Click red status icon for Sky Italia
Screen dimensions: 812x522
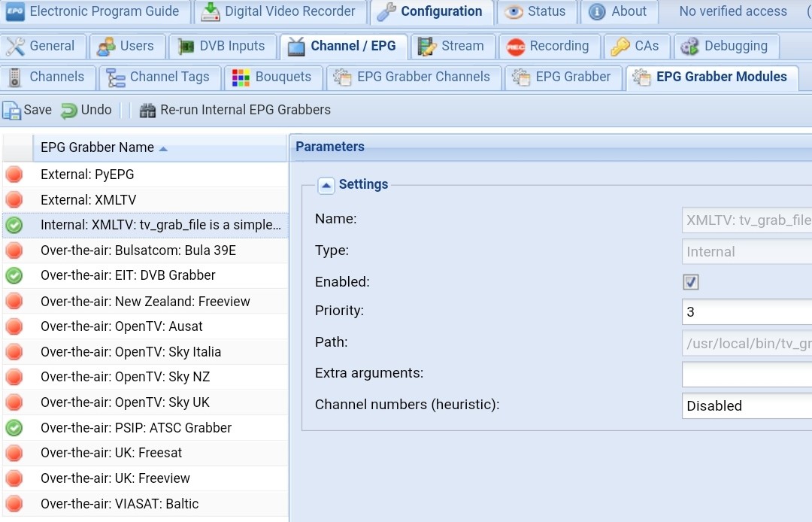(x=14, y=352)
